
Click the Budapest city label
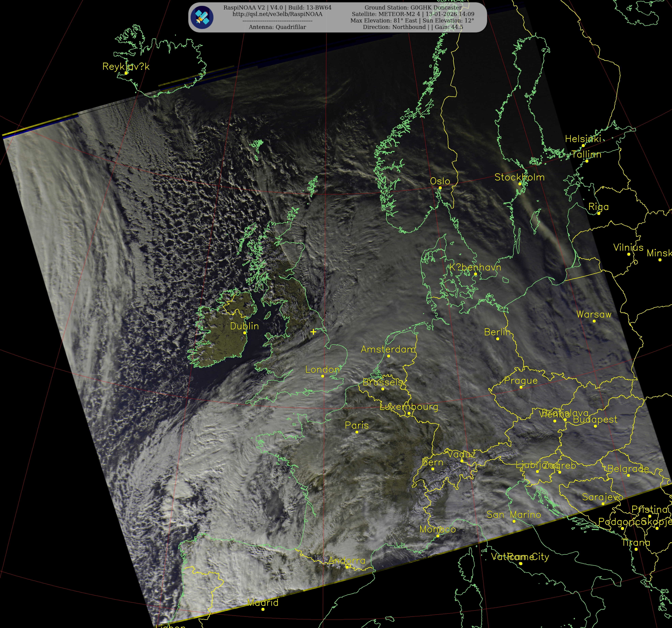tap(595, 419)
